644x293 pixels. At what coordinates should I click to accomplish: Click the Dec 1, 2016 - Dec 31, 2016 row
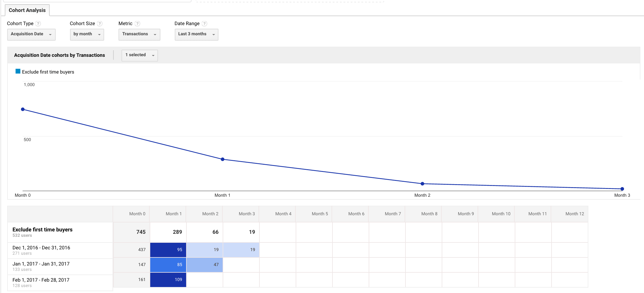click(x=60, y=250)
